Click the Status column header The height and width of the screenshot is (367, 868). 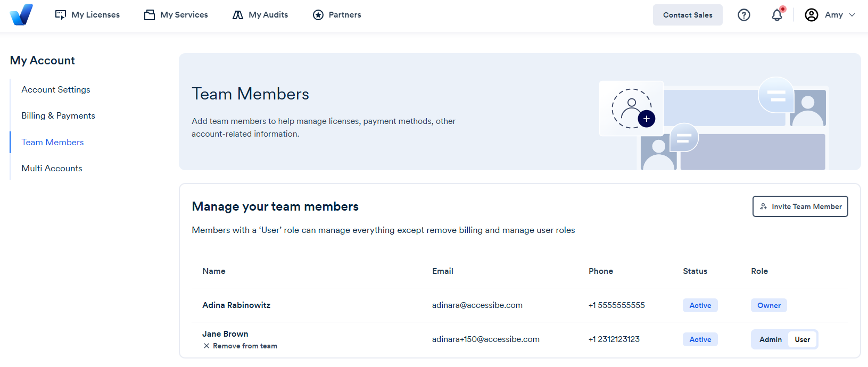tap(695, 271)
